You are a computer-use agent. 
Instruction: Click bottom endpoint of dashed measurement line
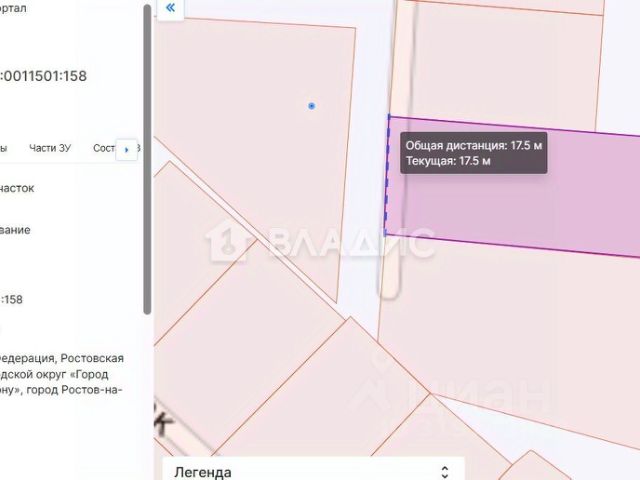385,234
